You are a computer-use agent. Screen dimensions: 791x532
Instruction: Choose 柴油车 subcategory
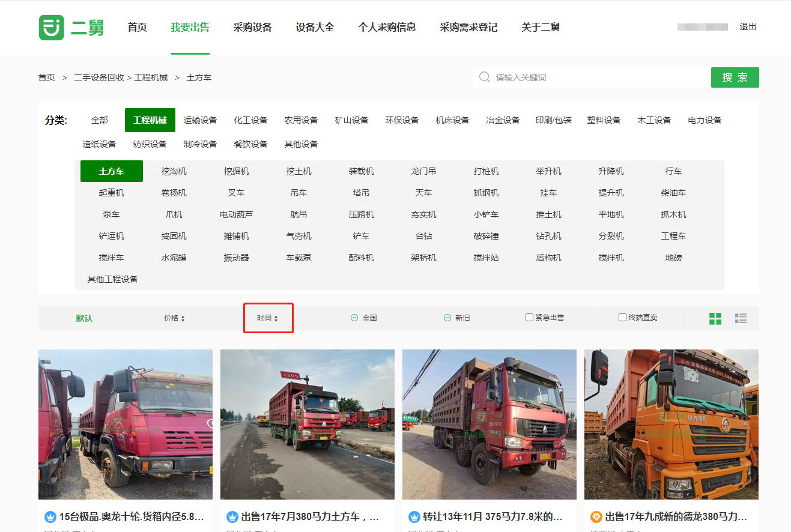[674, 193]
